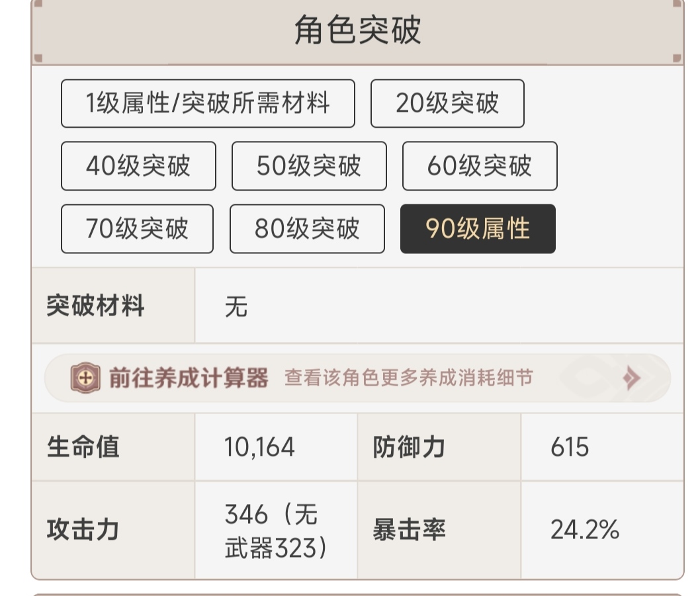Click the 生命值 stat label
The height and width of the screenshot is (596, 700).
pos(83,447)
